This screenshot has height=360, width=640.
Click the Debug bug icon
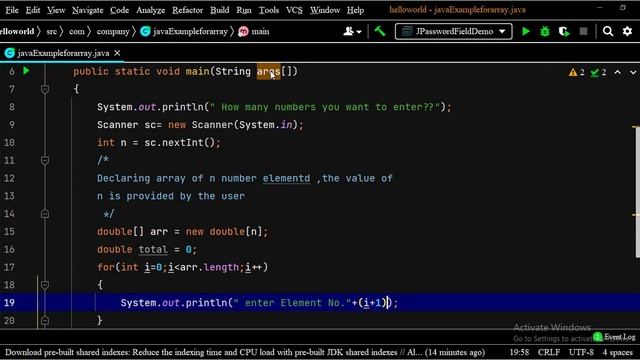pyautogui.click(x=545, y=31)
